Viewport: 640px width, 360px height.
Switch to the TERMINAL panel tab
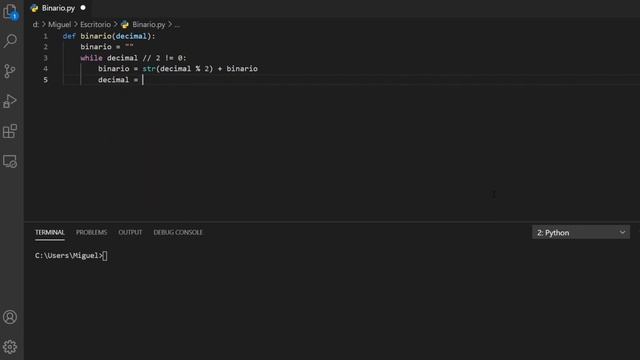50,232
